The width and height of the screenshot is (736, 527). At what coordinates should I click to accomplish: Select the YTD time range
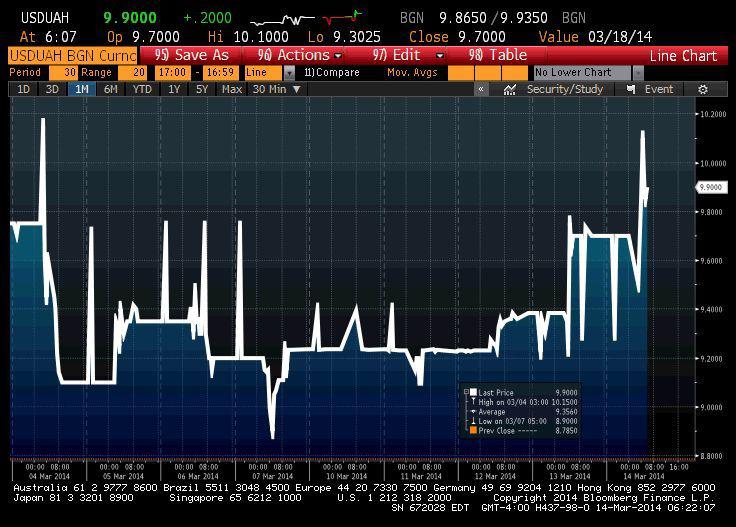pyautogui.click(x=142, y=89)
